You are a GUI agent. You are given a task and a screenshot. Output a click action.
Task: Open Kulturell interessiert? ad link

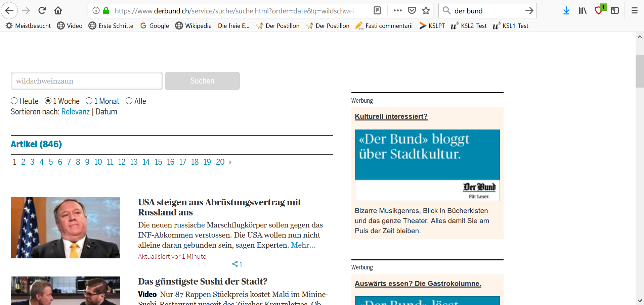click(391, 116)
